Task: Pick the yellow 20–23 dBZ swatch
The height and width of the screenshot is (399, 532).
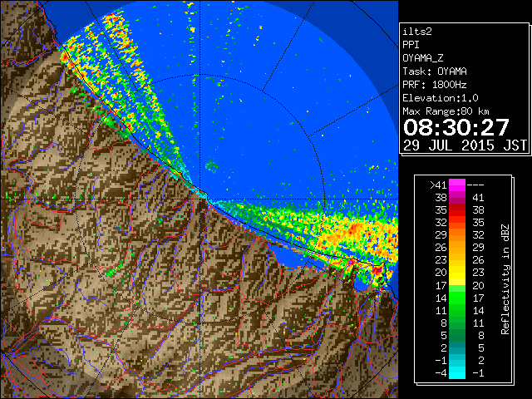Action: [x=457, y=273]
